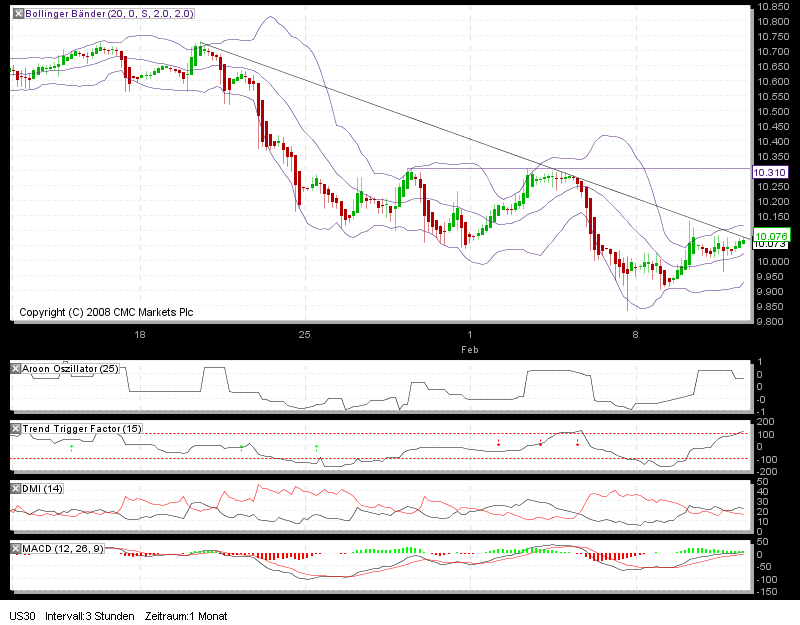Click the 10.000 price axis value
The width and height of the screenshot is (800, 625).
click(773, 261)
